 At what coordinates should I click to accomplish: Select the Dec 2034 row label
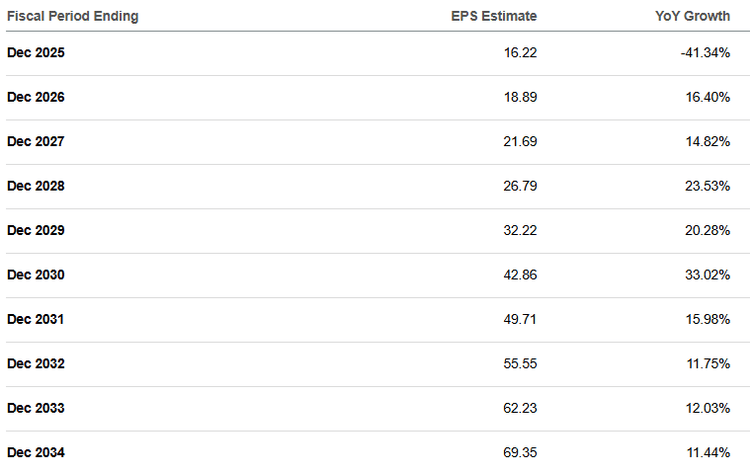tap(36, 452)
